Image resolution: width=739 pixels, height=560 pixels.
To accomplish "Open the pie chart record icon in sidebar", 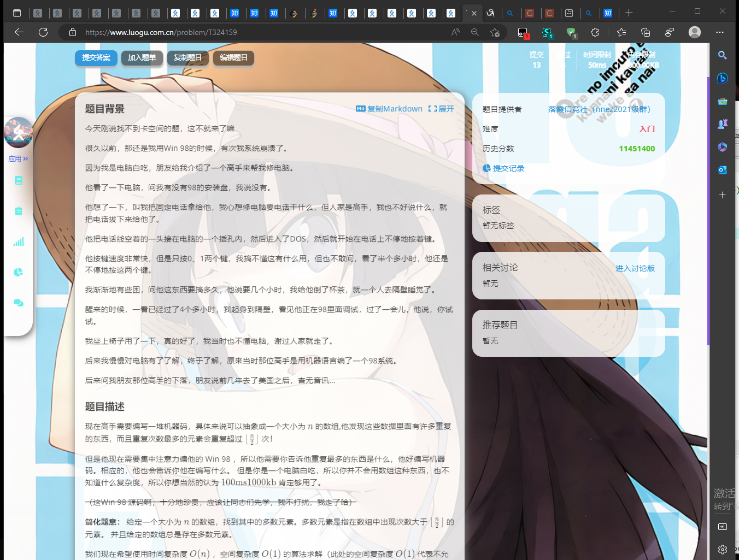I will point(19,272).
